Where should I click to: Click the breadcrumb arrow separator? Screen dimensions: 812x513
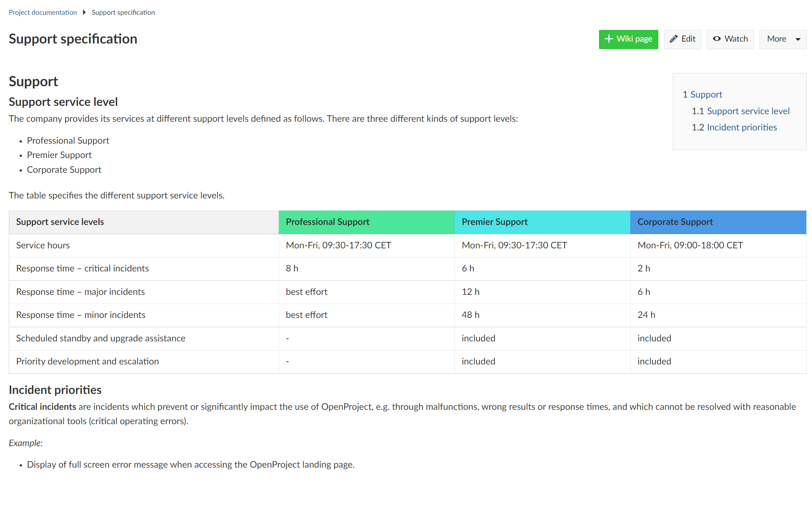pyautogui.click(x=84, y=12)
